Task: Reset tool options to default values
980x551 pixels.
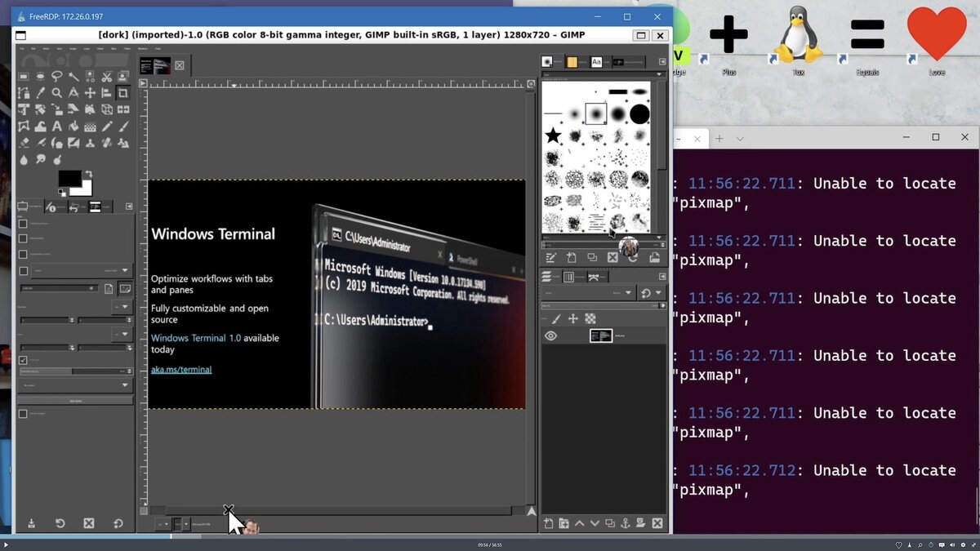Action: pyautogui.click(x=118, y=523)
